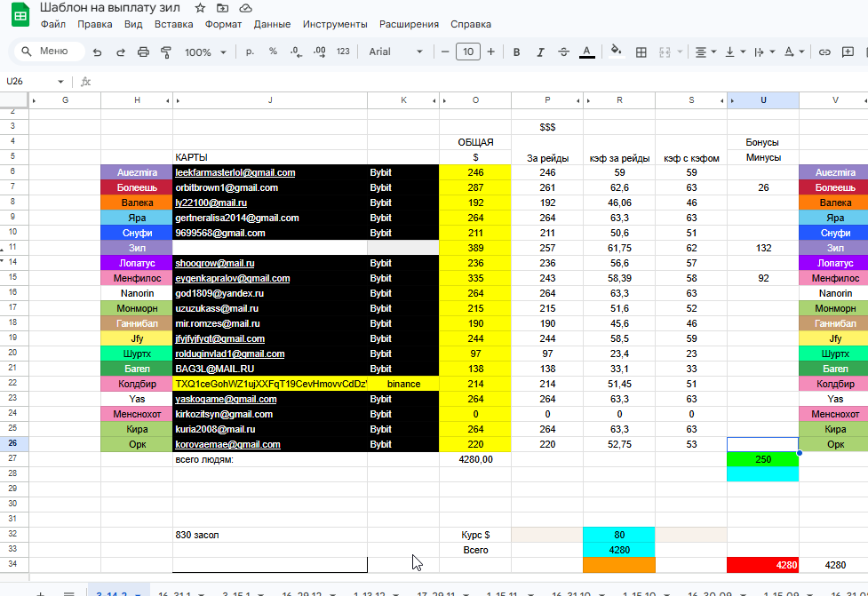Print the spreadsheet
The image size is (868, 596).
pos(143,52)
